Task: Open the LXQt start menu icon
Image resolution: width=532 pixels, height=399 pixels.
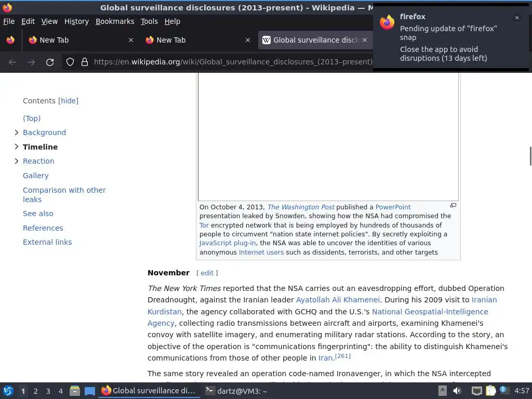Action: pos(8,391)
